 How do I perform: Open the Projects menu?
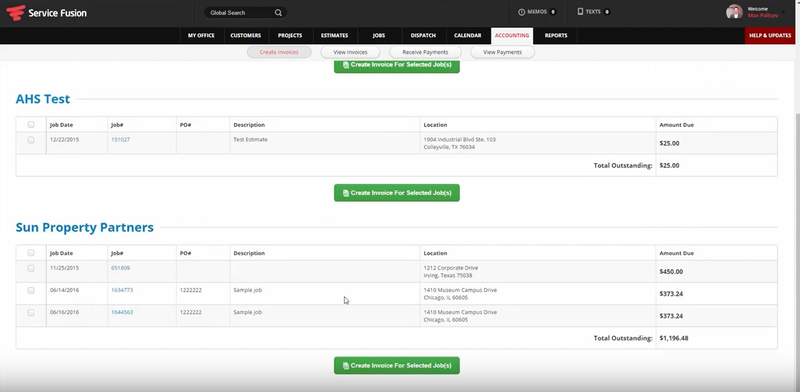(x=290, y=36)
